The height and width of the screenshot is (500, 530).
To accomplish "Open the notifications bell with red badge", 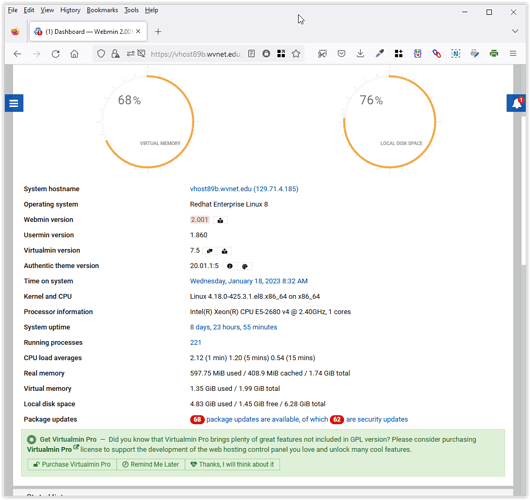I will [516, 103].
